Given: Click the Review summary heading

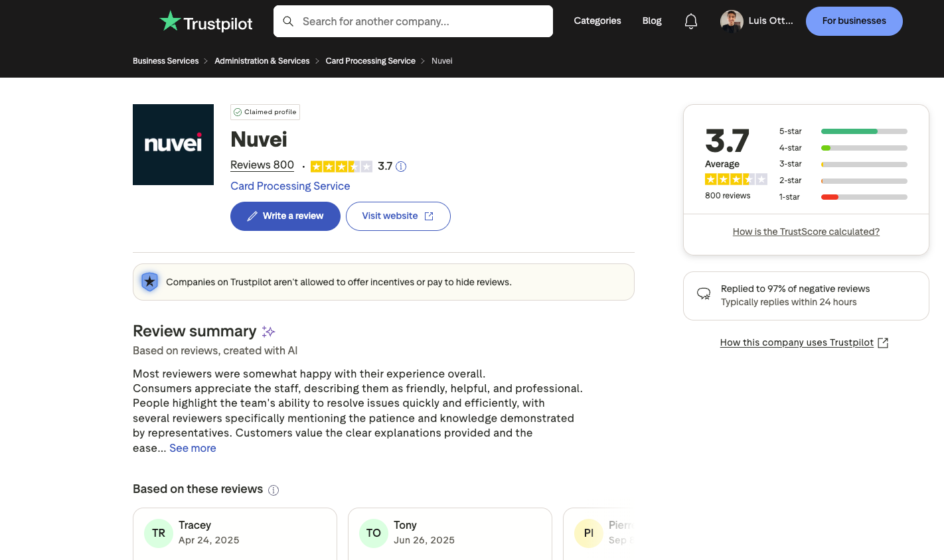Looking at the screenshot, I should coord(195,331).
